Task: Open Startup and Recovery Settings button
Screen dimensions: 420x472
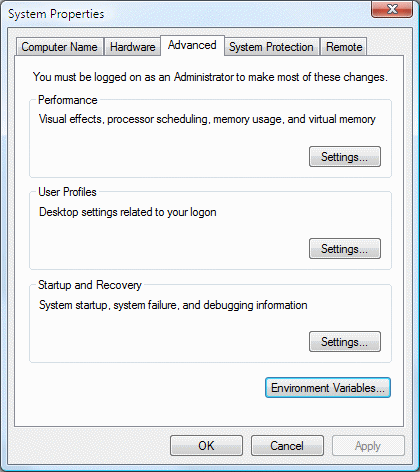Action: [345, 341]
